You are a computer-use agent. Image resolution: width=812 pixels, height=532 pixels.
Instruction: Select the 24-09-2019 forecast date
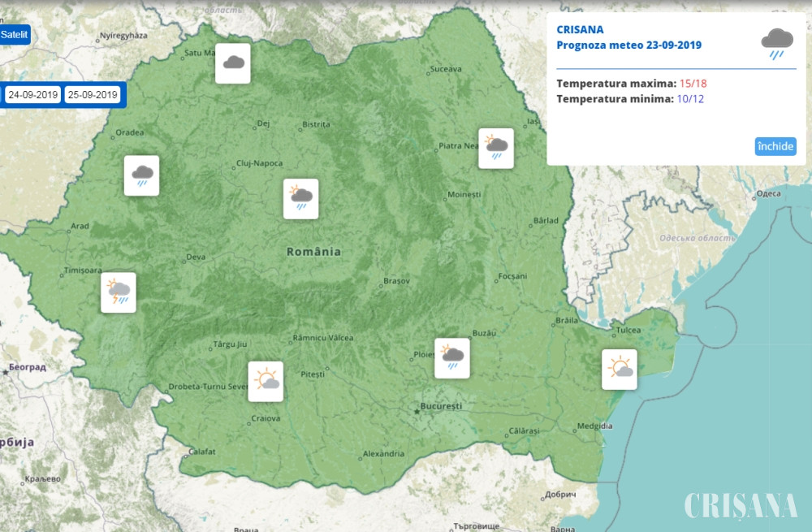32,94
